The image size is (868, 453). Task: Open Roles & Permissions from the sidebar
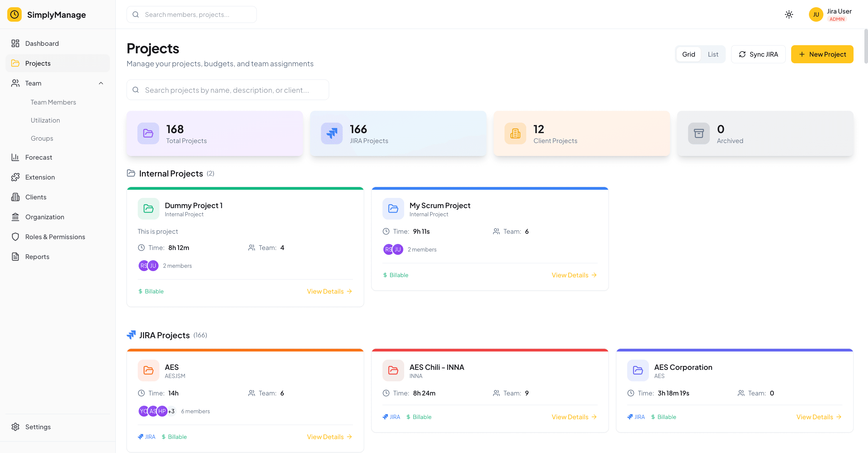pyautogui.click(x=55, y=236)
